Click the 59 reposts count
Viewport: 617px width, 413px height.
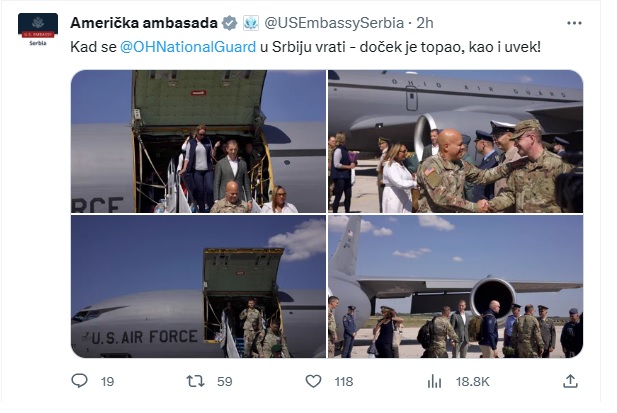point(225,382)
